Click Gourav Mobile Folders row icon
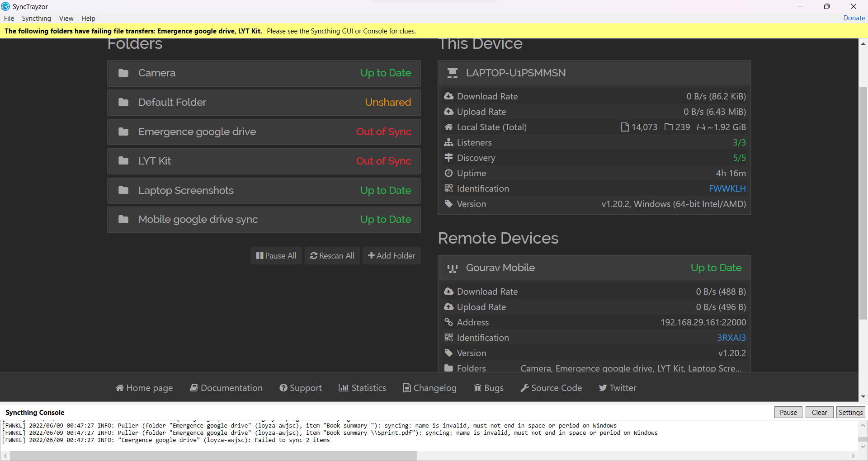Screen dimensions: 868x461 pos(448,368)
